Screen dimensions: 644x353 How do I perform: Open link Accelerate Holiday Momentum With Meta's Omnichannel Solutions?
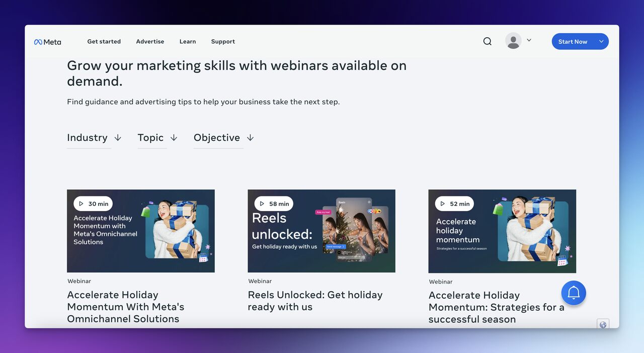(126, 307)
